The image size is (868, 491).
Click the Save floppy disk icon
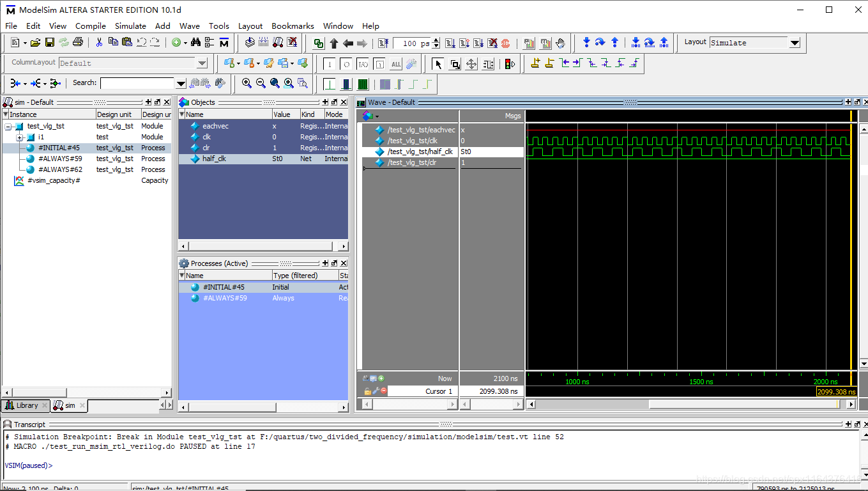coord(49,43)
